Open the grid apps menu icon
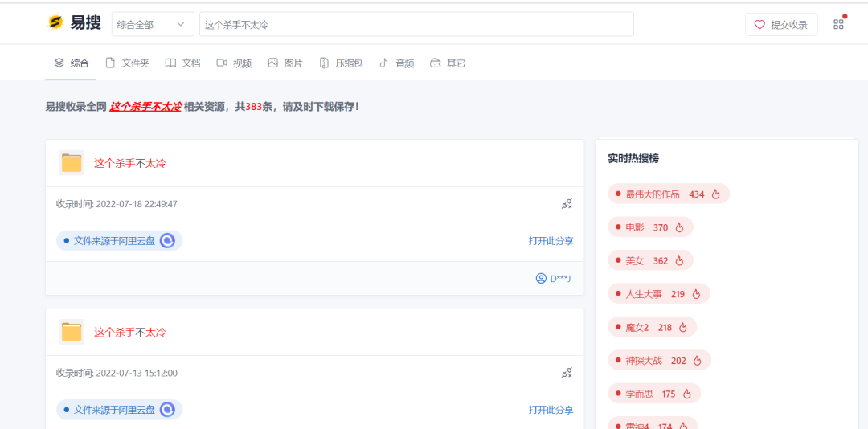868x429 pixels. [x=838, y=24]
